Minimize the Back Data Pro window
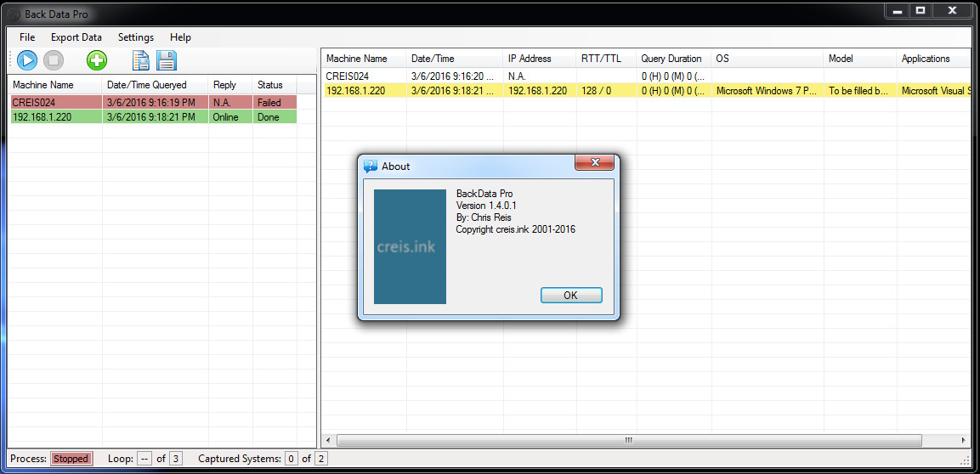 coord(898,10)
